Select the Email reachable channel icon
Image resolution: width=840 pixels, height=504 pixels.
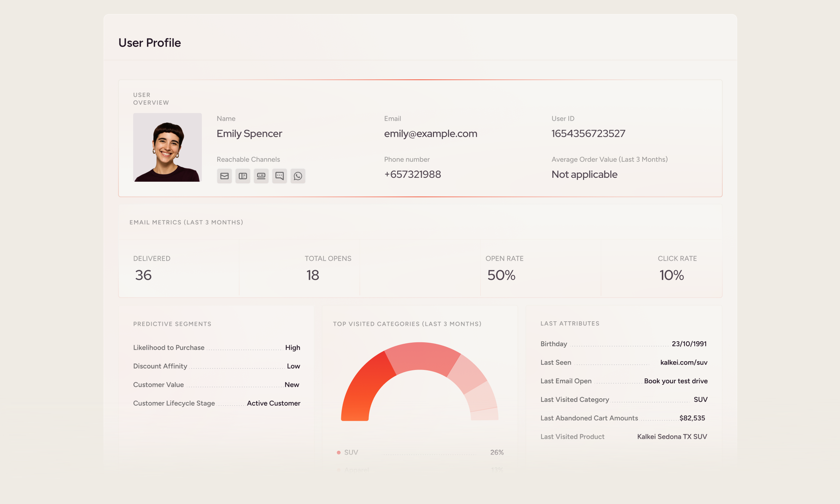point(224,176)
